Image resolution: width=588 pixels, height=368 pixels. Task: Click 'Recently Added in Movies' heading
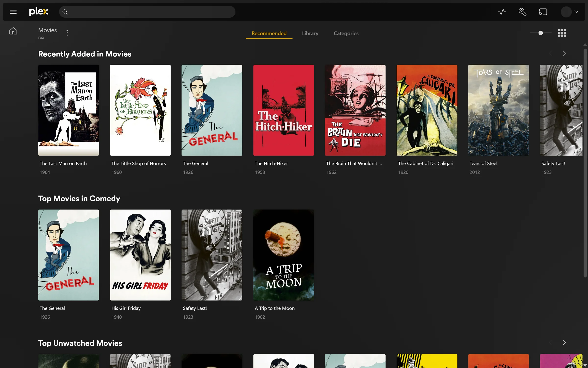click(85, 54)
